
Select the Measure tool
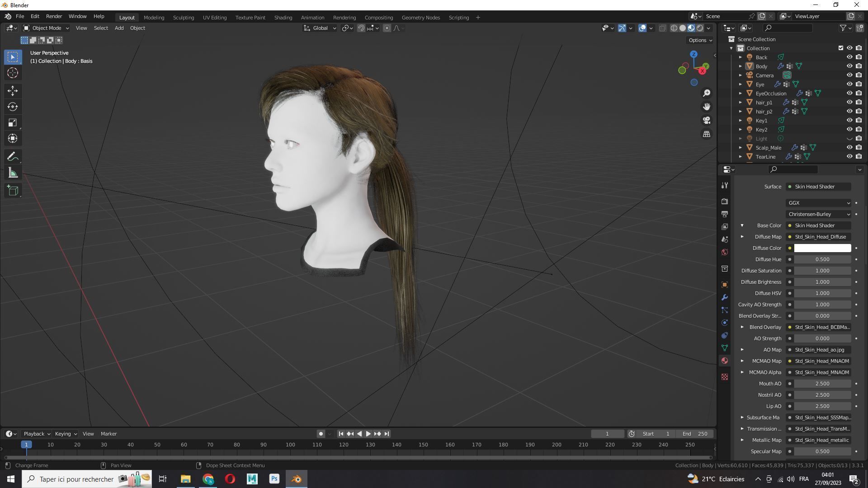[13, 173]
